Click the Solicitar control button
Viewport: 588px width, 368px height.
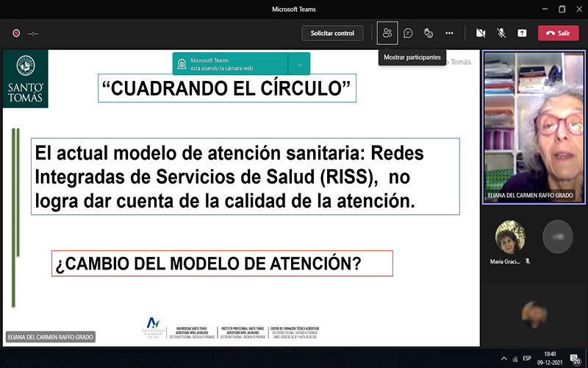pos(332,33)
